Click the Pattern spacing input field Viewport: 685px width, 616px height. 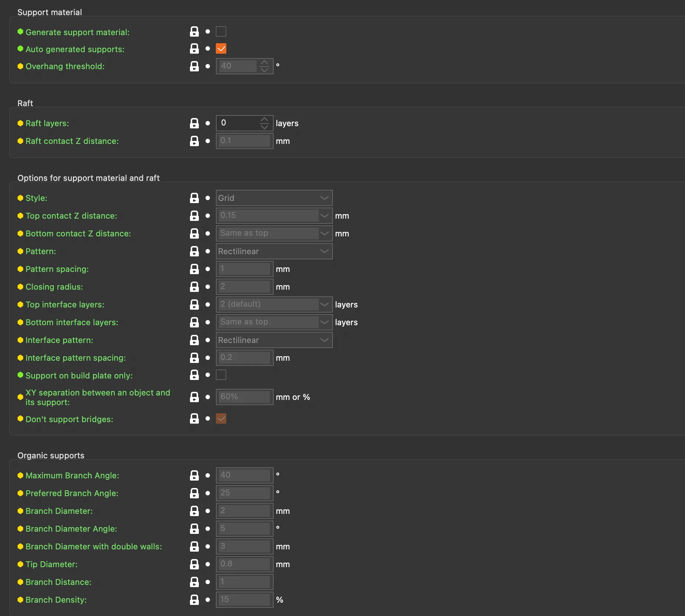click(x=244, y=269)
